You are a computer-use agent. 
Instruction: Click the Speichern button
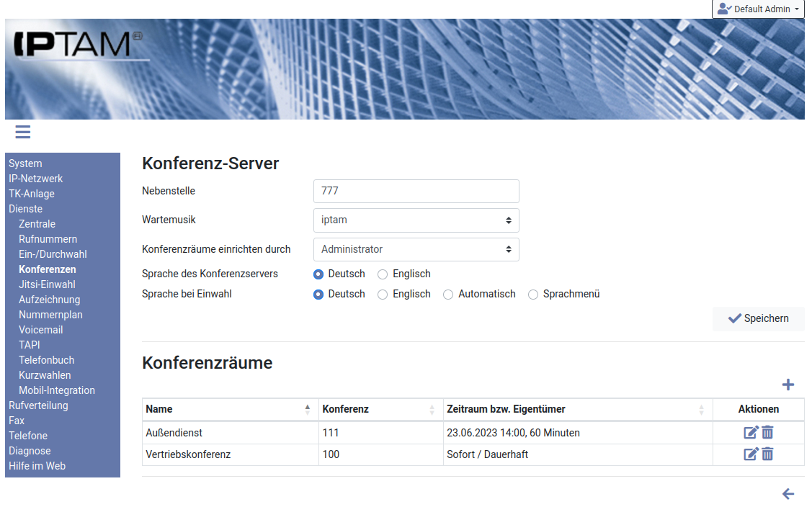(x=758, y=318)
